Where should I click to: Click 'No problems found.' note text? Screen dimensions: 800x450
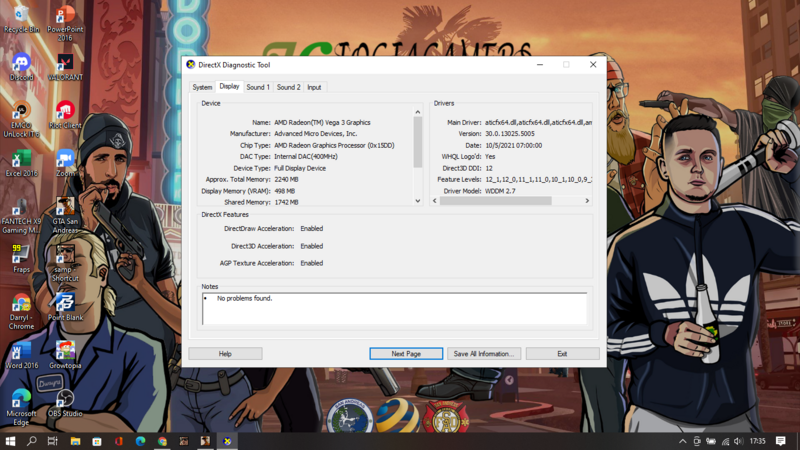[x=244, y=298]
